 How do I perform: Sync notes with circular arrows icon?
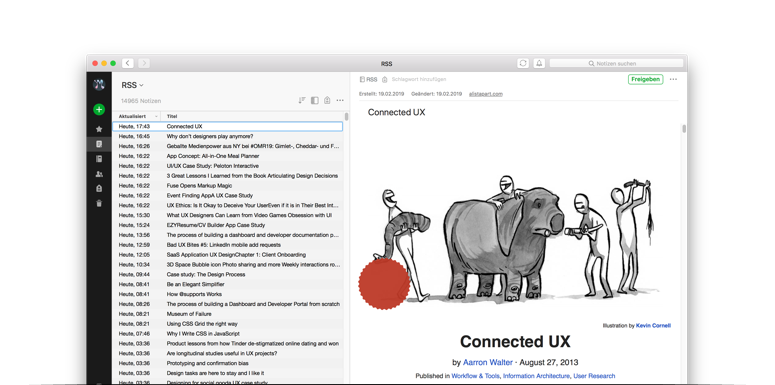pos(523,63)
